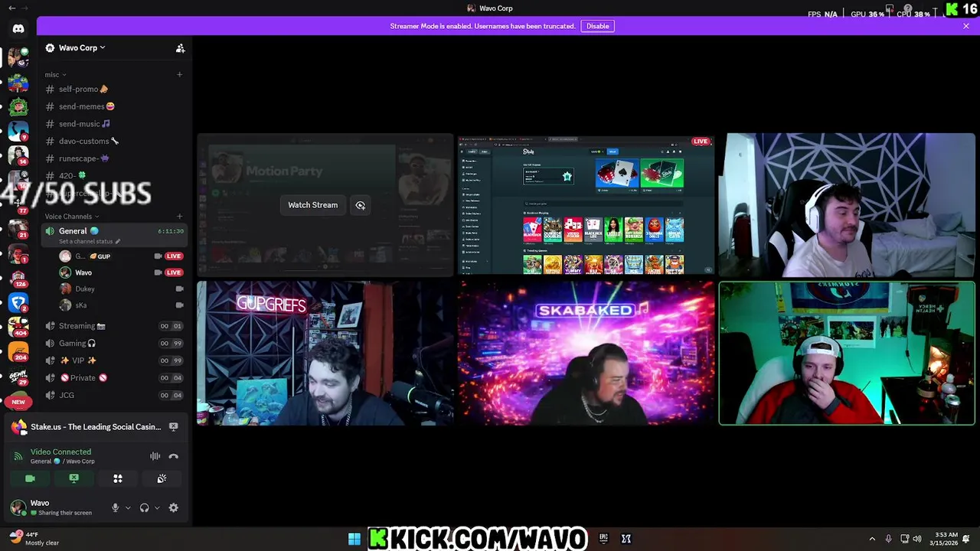Focus the webcam tile with geometric wall
This screenshot has height=551, width=980.
click(x=847, y=204)
